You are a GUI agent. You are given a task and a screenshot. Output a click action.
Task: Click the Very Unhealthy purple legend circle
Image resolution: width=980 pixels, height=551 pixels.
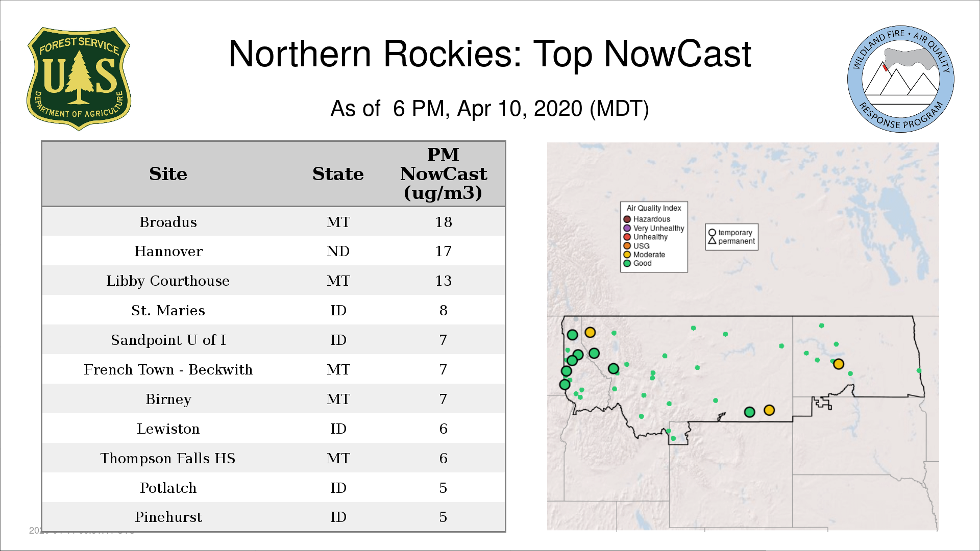tap(627, 228)
